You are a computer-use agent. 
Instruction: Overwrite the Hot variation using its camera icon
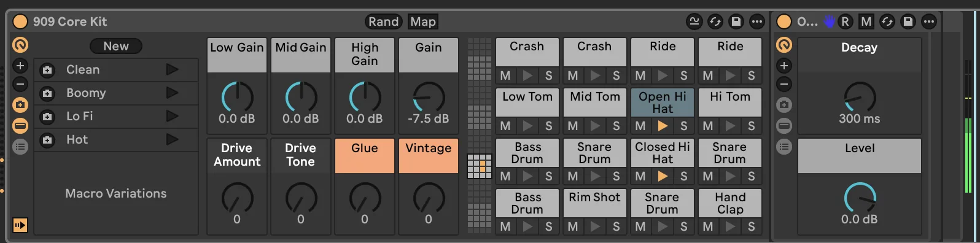click(x=47, y=140)
